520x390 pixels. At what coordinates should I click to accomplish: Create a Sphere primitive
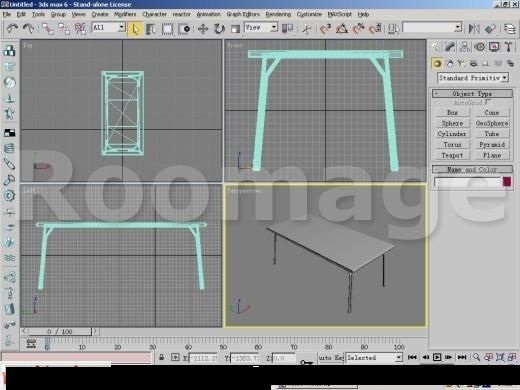coord(452,123)
